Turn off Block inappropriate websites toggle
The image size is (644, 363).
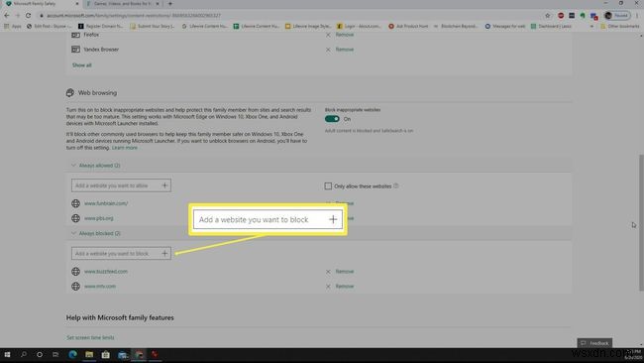coord(332,119)
